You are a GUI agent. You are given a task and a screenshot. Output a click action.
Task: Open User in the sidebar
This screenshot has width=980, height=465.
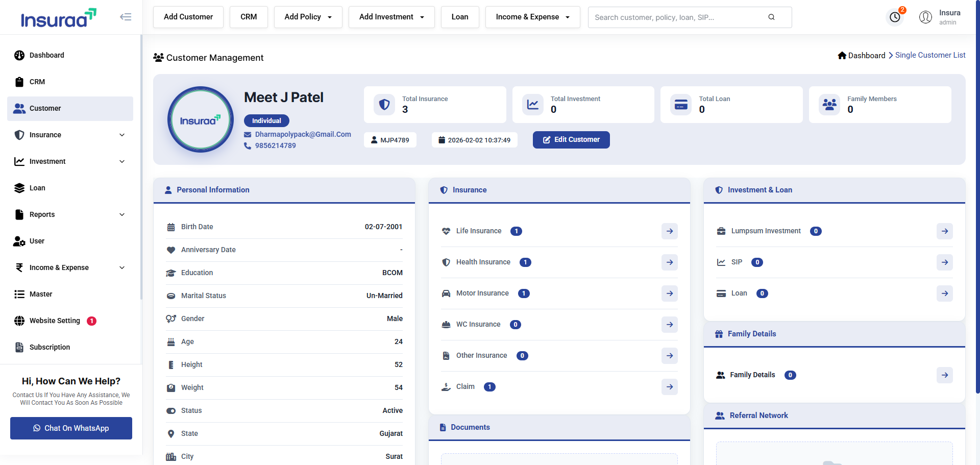(70, 241)
